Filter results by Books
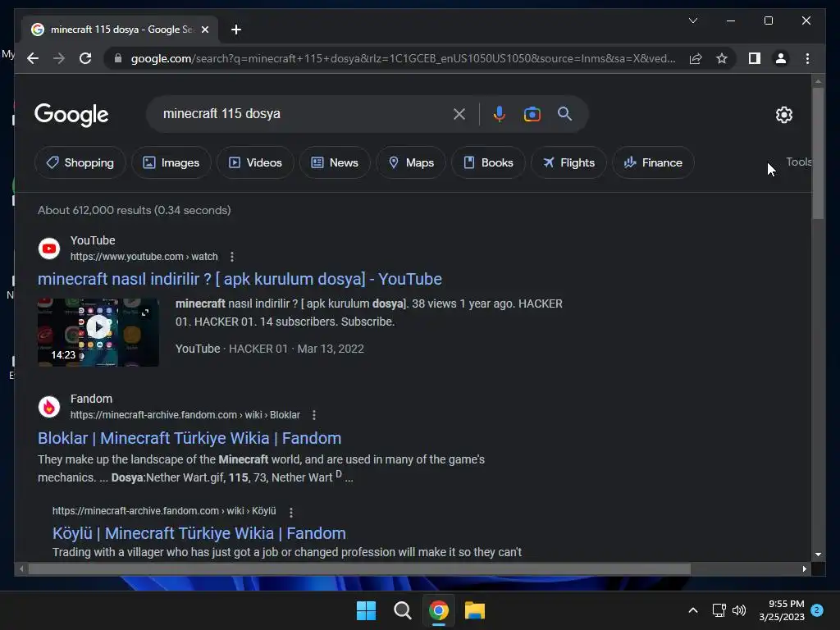This screenshot has height=630, width=840. click(x=488, y=162)
